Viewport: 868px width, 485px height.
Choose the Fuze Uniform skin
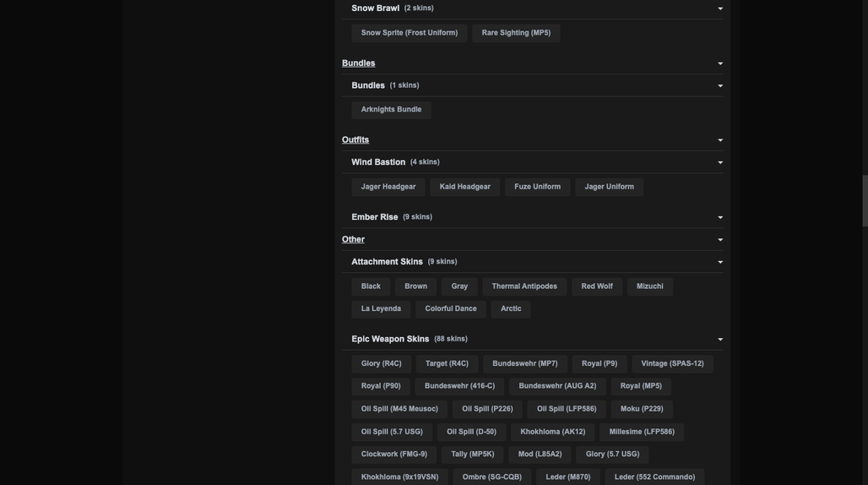tap(538, 187)
